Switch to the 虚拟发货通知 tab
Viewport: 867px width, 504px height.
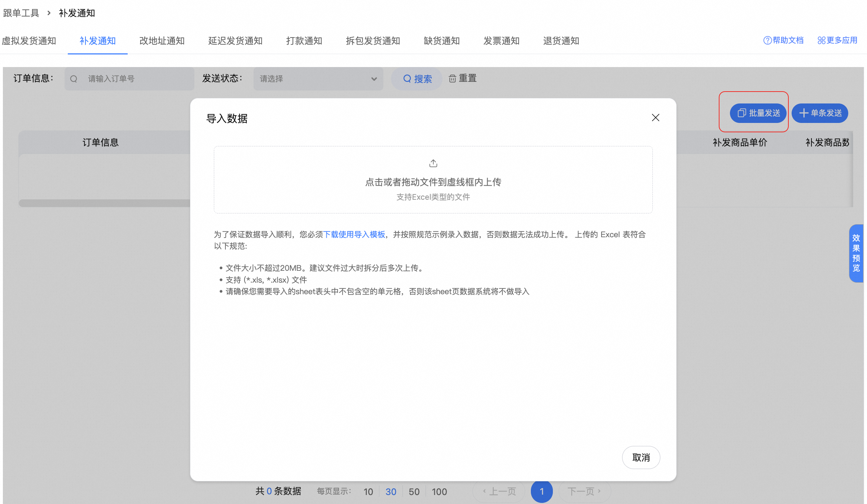[29, 41]
